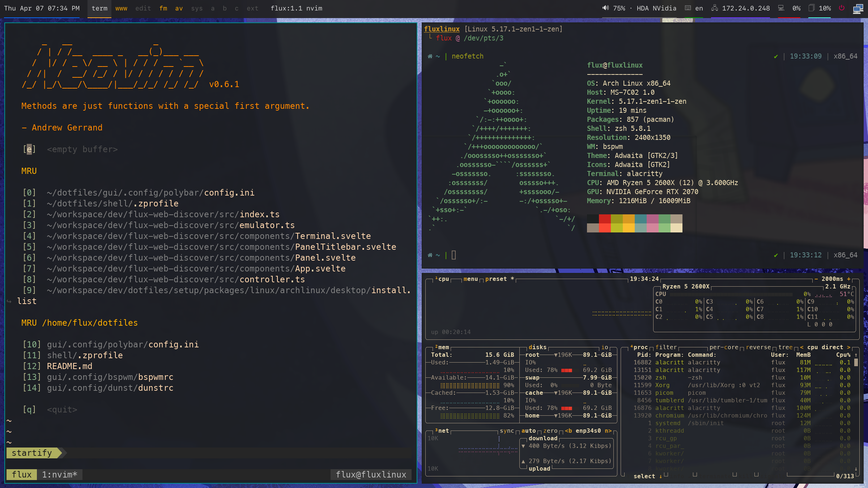Switch to the www workspace in polybar
The height and width of the screenshot is (488, 868).
(121, 8)
